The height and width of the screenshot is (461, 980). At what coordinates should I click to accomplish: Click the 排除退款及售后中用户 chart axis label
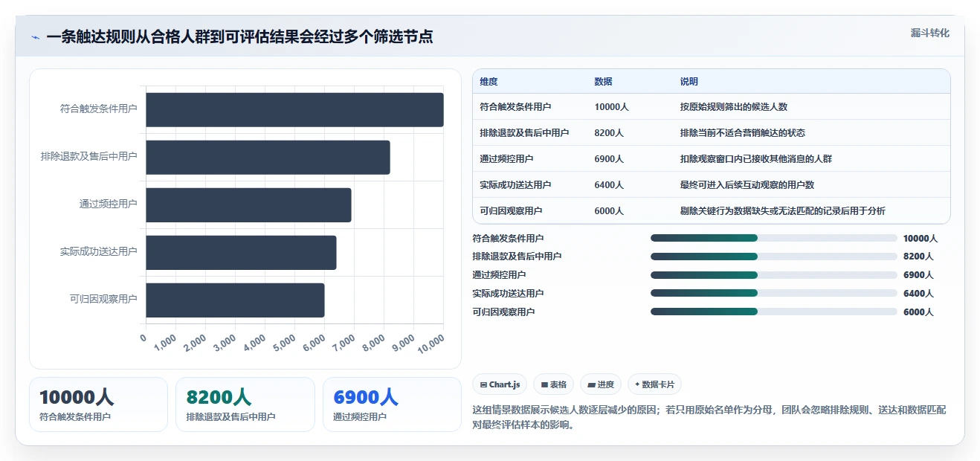coord(89,157)
